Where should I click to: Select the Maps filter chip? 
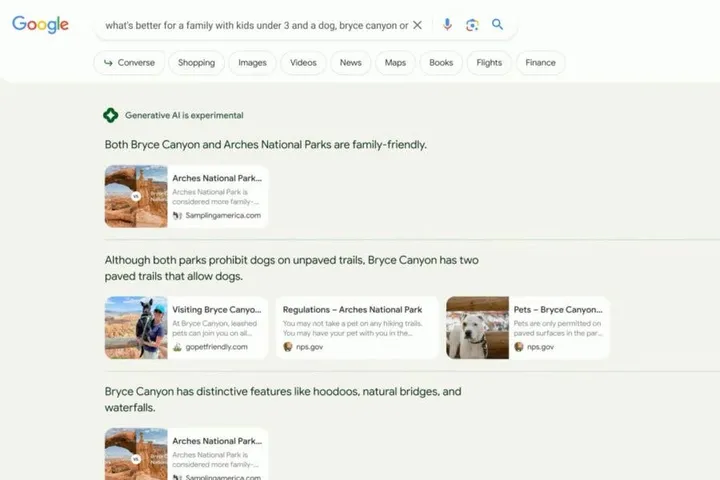(395, 63)
